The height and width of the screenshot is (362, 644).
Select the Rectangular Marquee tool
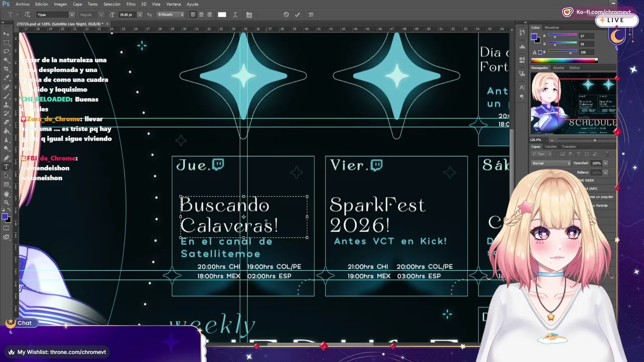tap(7, 43)
